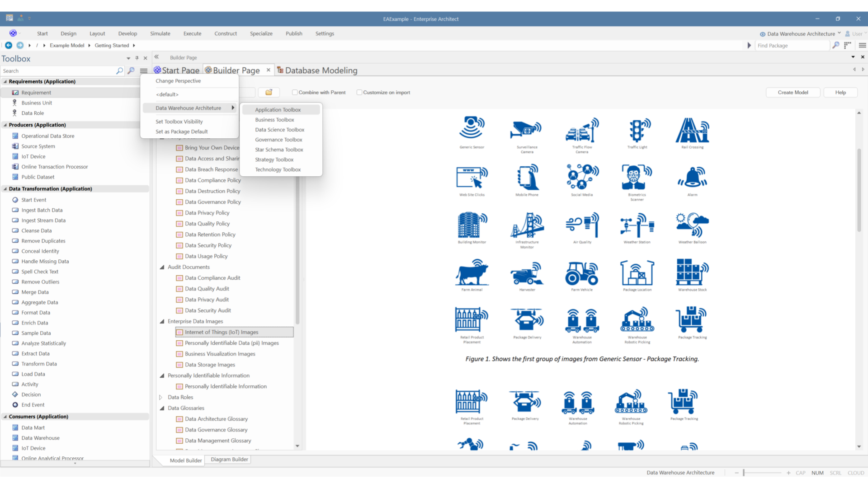This screenshot has height=488, width=868.
Task: Switch to the Publish ribbon tab
Action: [x=294, y=33]
